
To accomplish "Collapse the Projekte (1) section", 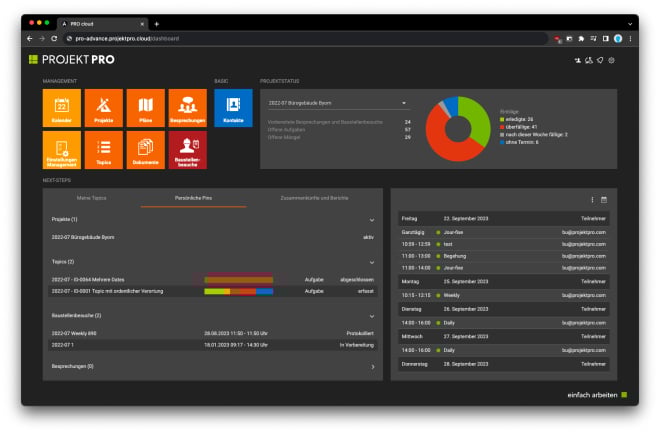I will 371,219.
